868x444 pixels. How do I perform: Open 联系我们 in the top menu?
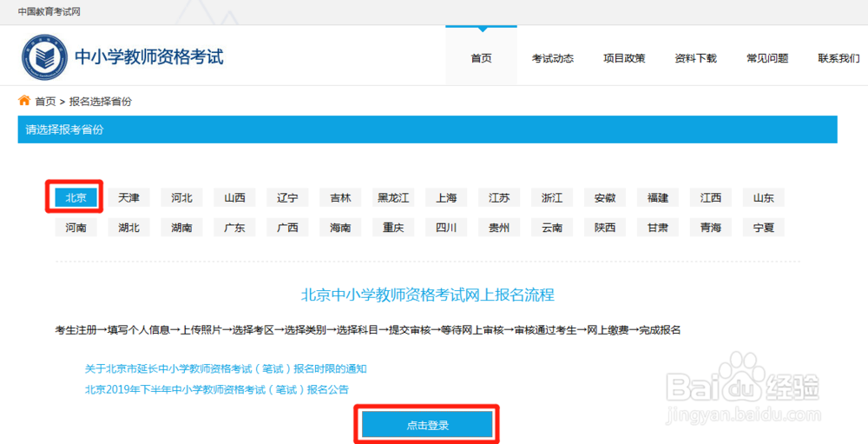pyautogui.click(x=838, y=58)
